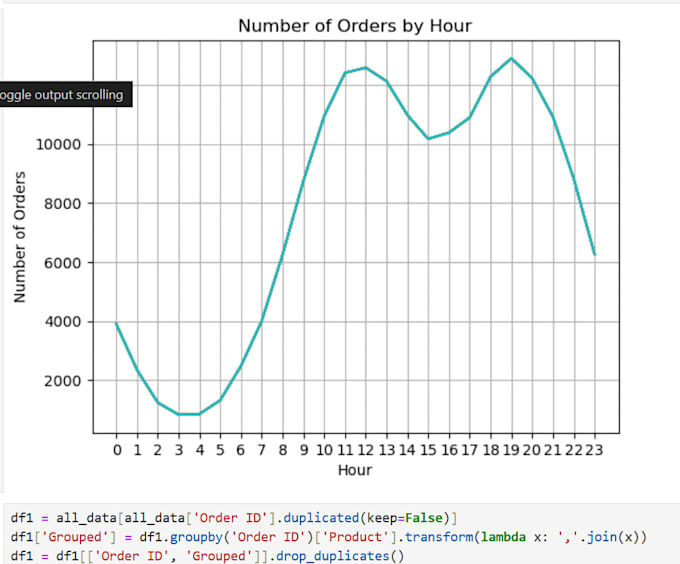
Task: Click the x-axis tick label 15
Action: [x=428, y=450]
